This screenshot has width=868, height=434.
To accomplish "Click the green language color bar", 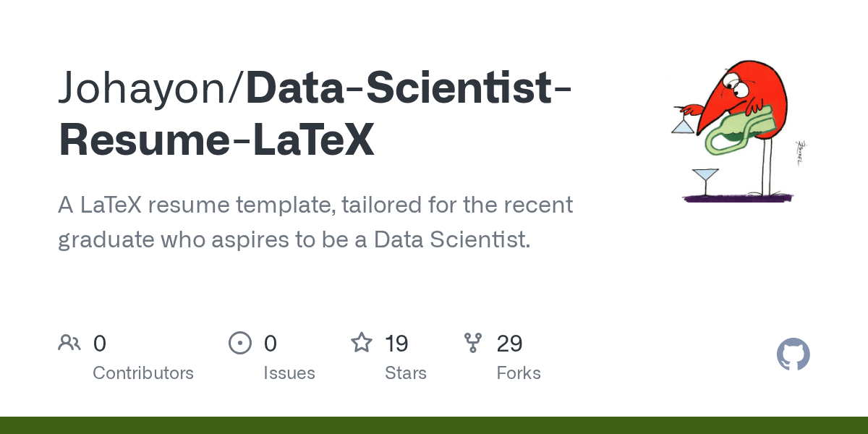I will (x=434, y=425).
